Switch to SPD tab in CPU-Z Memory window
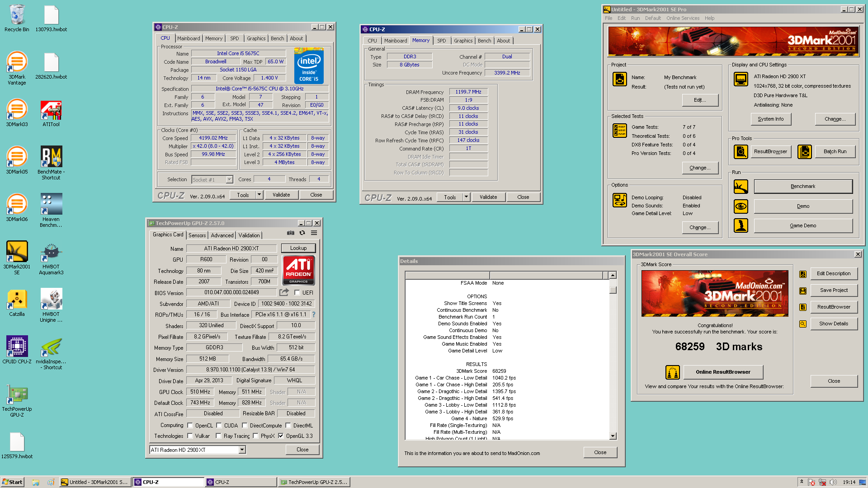This screenshot has width=868, height=488. click(442, 41)
